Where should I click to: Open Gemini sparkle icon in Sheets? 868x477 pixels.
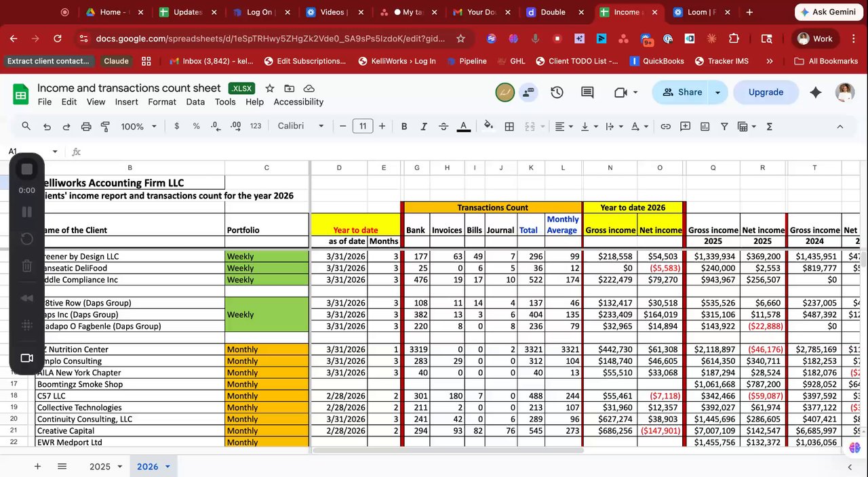[x=816, y=92]
